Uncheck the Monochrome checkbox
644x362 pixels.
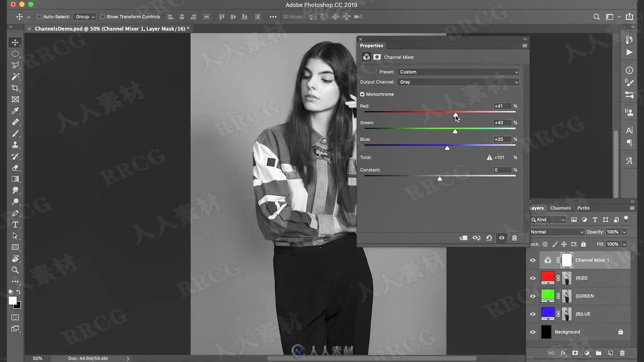point(362,95)
